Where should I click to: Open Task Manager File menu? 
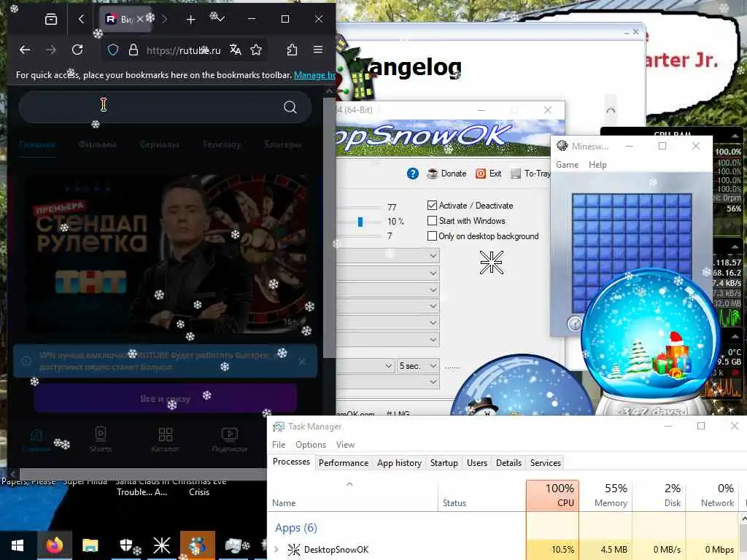[279, 444]
